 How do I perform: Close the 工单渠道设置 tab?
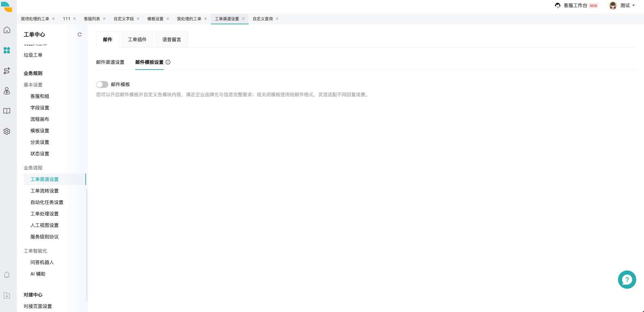[243, 19]
